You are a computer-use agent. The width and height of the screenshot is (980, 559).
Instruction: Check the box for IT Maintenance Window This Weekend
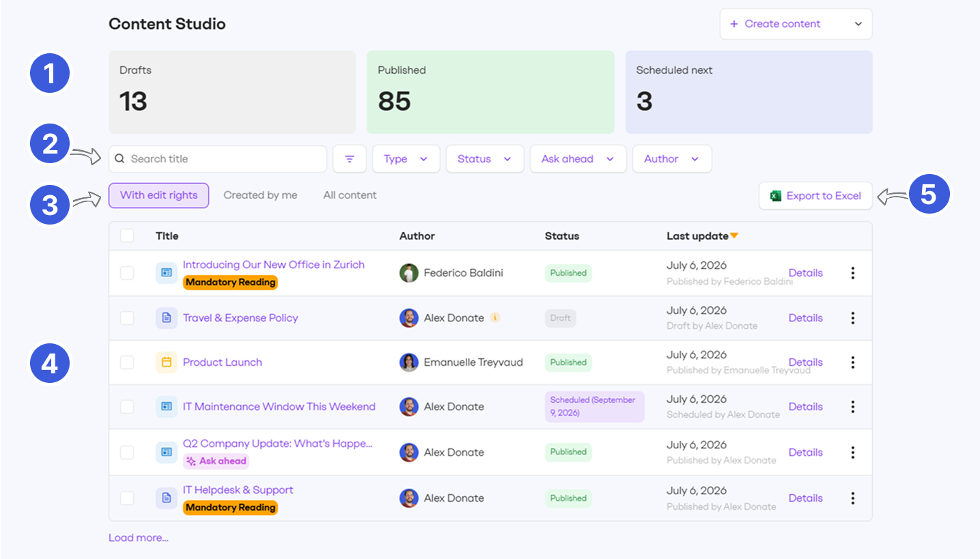pos(127,407)
